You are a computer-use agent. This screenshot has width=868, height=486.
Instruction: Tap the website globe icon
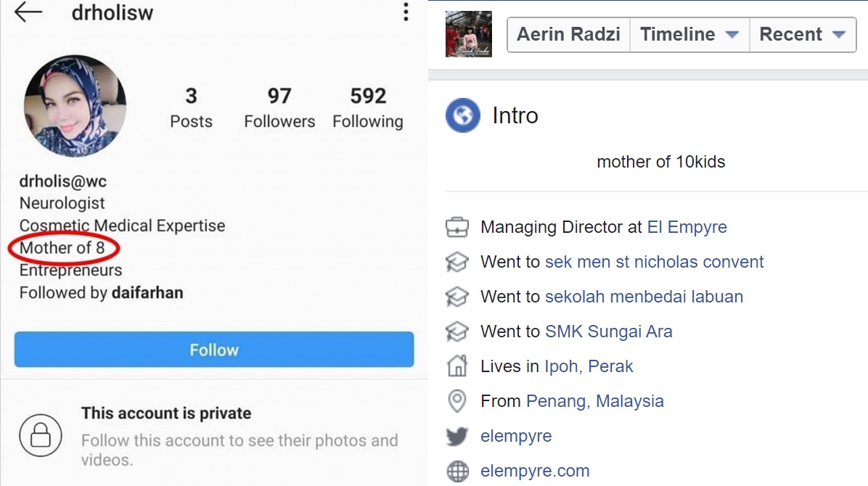coord(457,471)
